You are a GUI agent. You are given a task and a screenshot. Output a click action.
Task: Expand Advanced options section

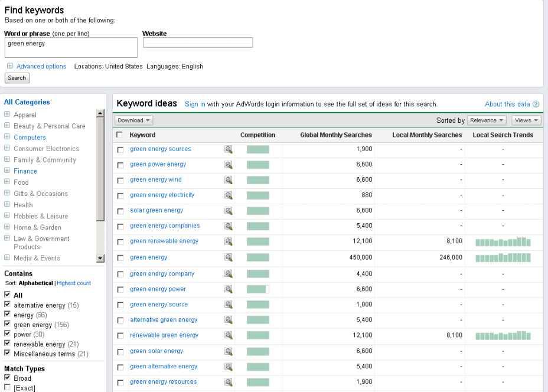[x=41, y=66]
